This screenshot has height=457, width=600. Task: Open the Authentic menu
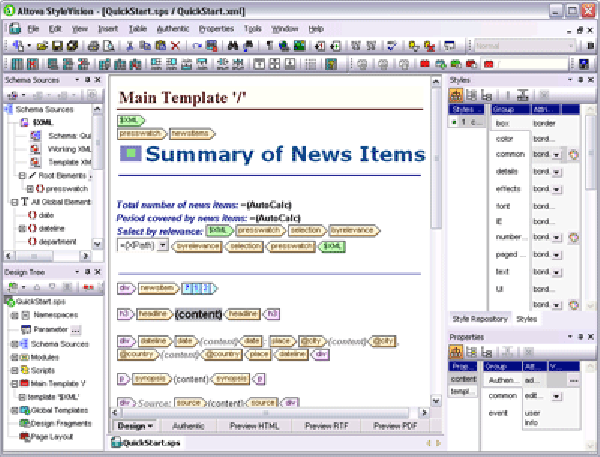173,29
